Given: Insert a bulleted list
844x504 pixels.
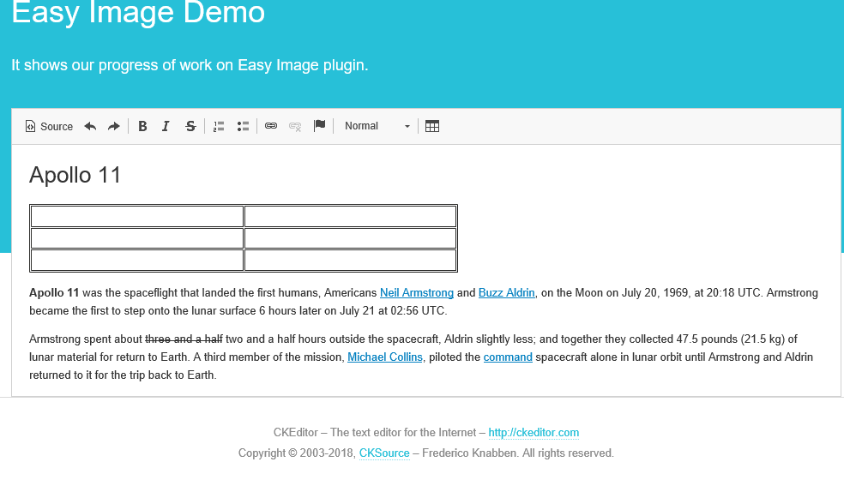Looking at the screenshot, I should (243, 126).
